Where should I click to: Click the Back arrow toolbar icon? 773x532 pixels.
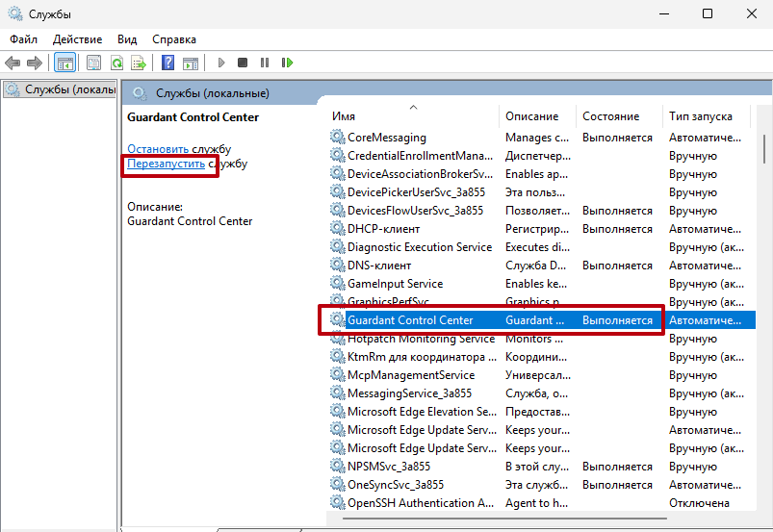tap(13, 63)
